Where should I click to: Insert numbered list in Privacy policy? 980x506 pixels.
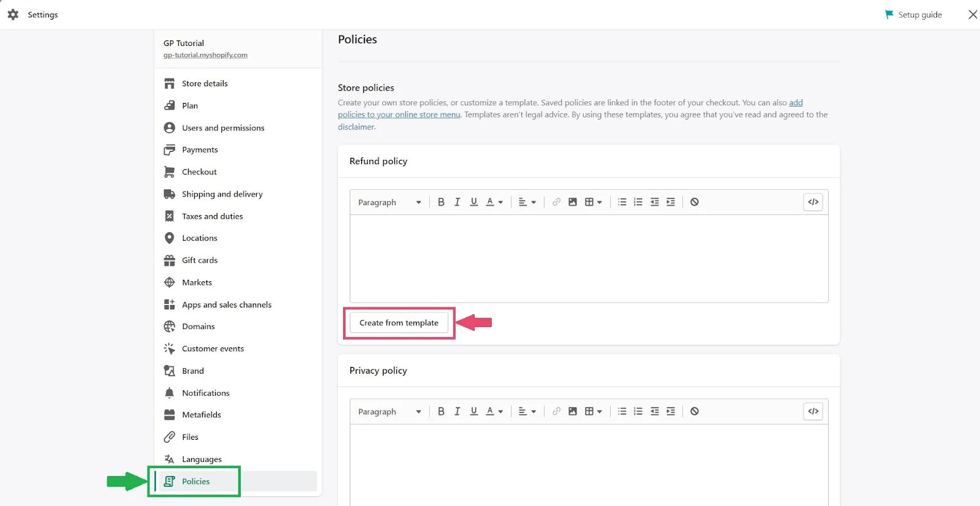click(638, 412)
